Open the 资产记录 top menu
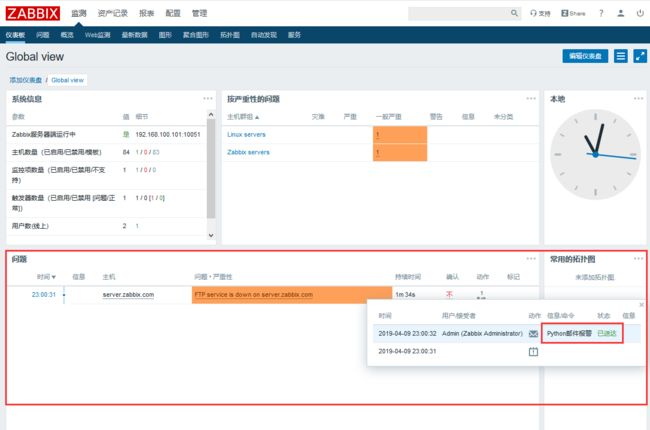650x430 pixels. [x=113, y=13]
